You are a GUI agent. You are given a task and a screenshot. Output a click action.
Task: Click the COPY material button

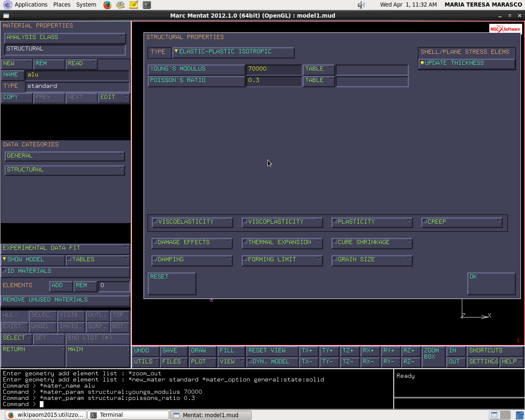(x=17, y=98)
